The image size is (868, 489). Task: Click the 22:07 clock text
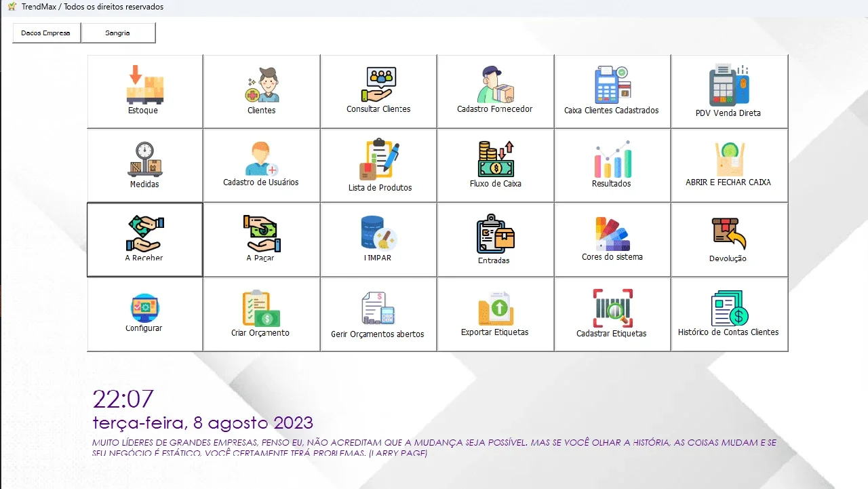123,399
